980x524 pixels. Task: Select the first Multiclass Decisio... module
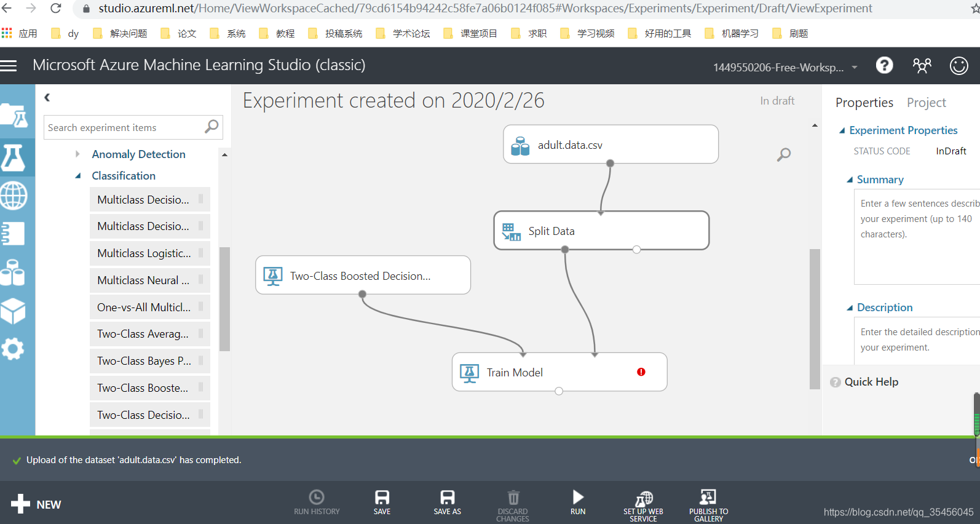(x=150, y=199)
